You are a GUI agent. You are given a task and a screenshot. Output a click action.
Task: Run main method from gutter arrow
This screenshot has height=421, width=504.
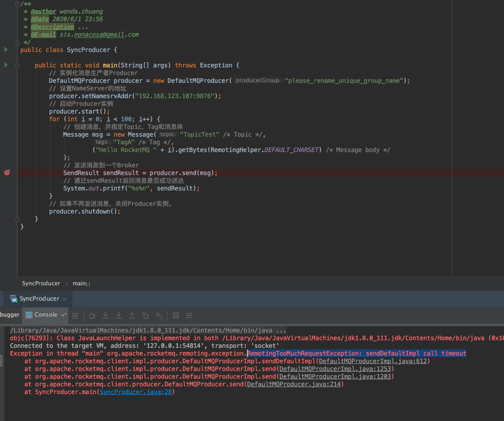(x=6, y=65)
